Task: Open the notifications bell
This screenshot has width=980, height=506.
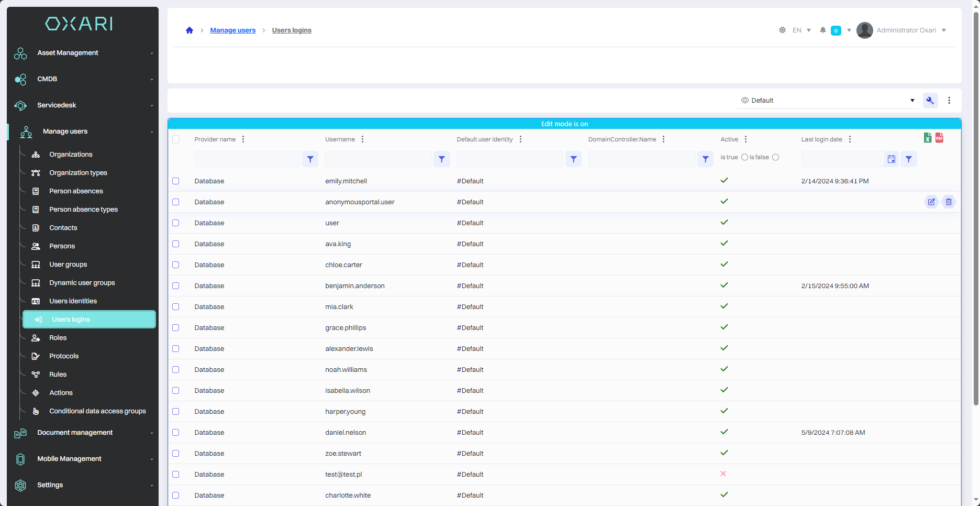Action: (823, 30)
